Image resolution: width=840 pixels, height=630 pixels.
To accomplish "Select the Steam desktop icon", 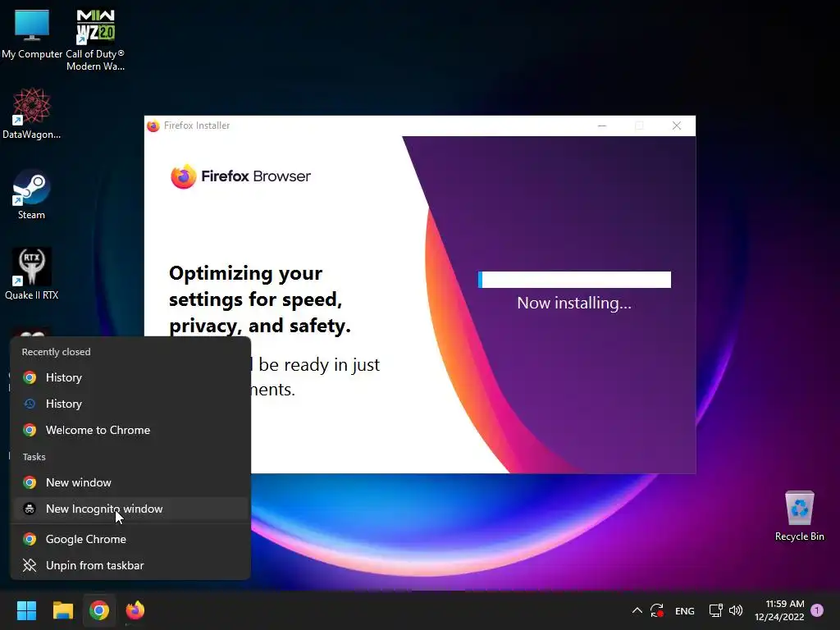I will (x=32, y=194).
